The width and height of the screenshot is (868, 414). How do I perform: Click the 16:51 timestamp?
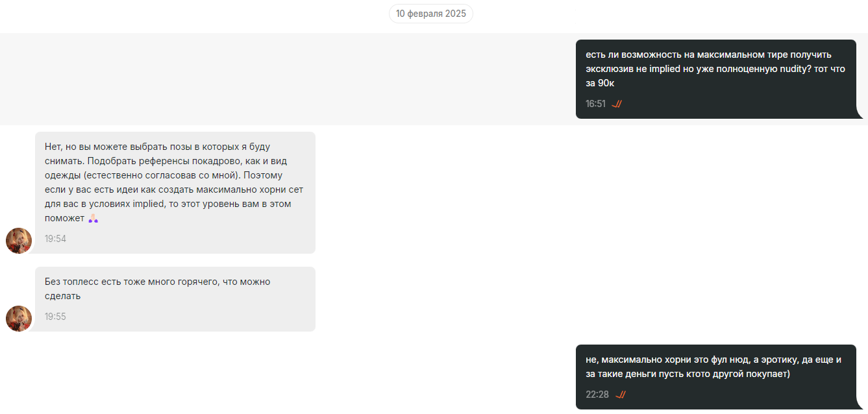tap(595, 104)
